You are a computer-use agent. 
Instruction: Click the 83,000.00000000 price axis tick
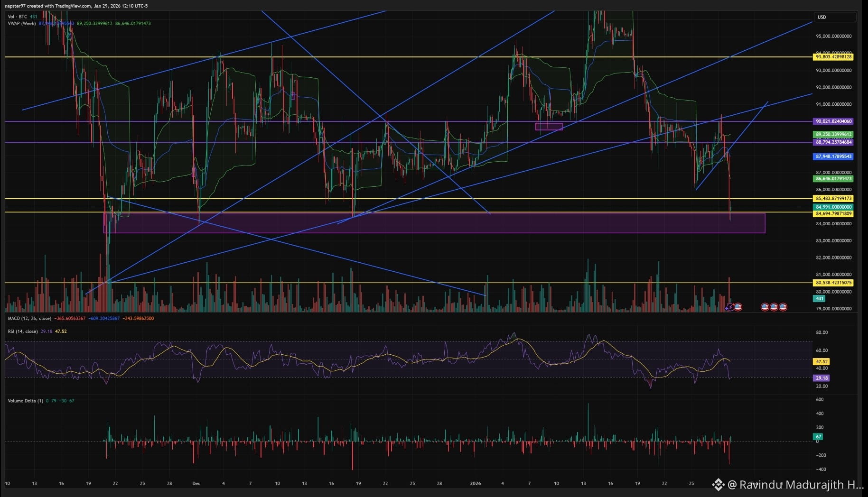point(834,241)
